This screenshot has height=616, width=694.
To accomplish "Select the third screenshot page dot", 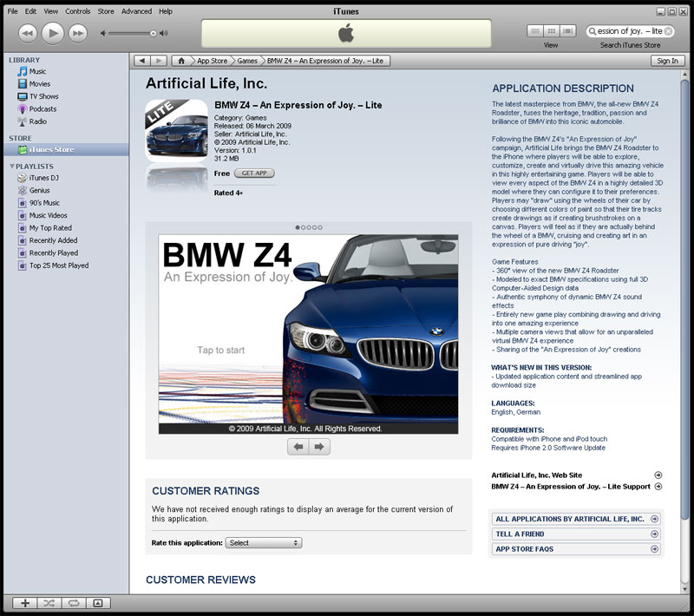I will click(309, 227).
